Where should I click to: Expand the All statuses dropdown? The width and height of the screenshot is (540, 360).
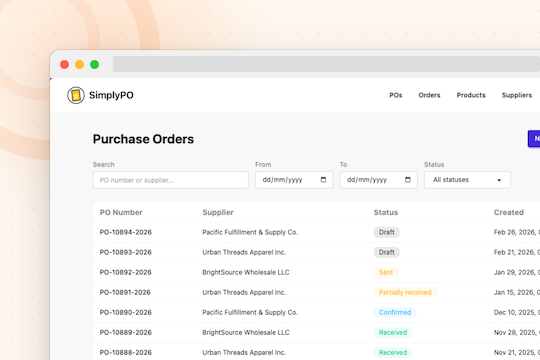pos(467,180)
